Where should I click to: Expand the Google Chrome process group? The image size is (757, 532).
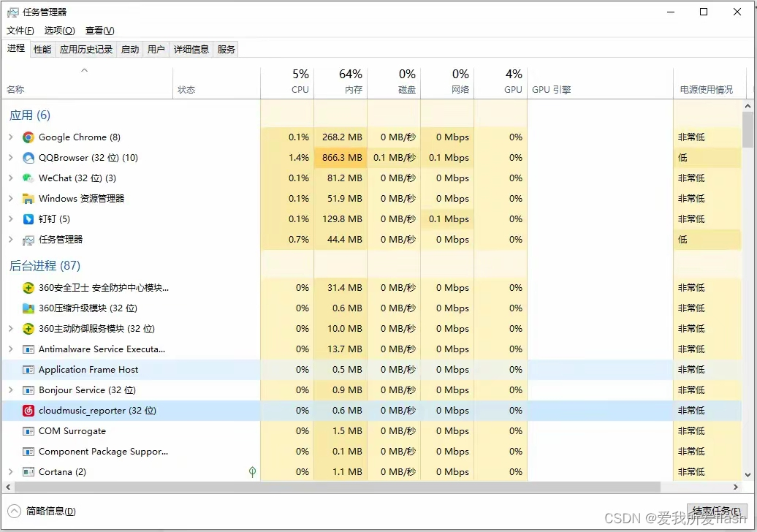11,137
